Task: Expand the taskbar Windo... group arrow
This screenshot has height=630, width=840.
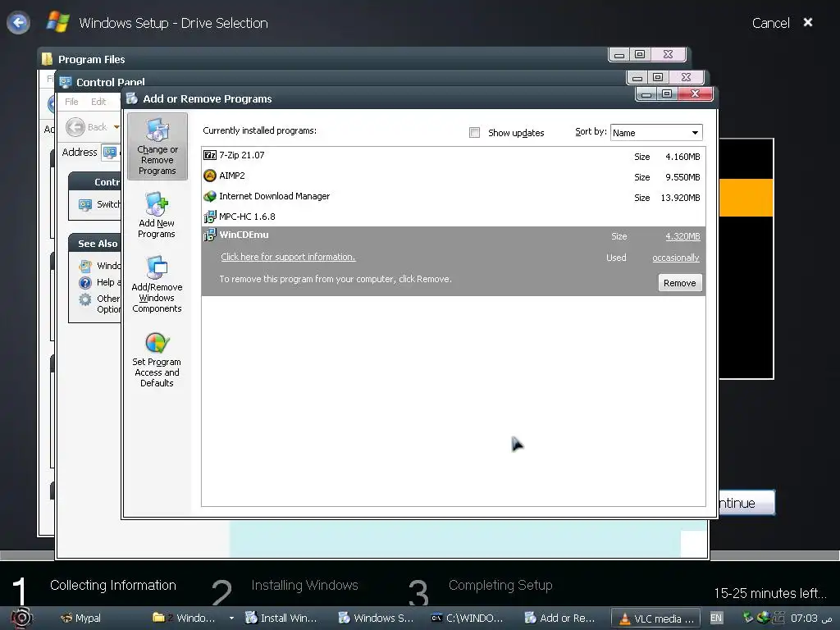Action: click(x=231, y=619)
